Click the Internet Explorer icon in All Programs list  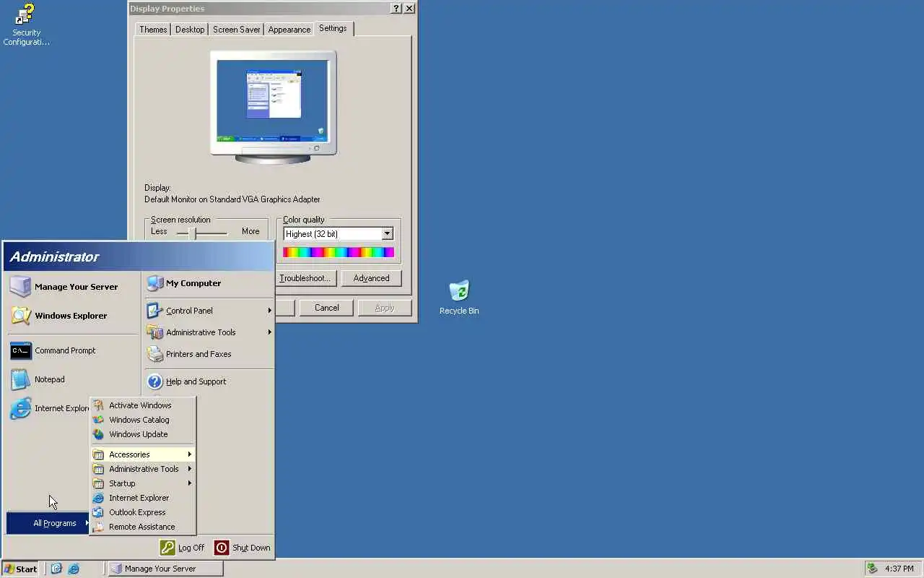pyautogui.click(x=98, y=498)
